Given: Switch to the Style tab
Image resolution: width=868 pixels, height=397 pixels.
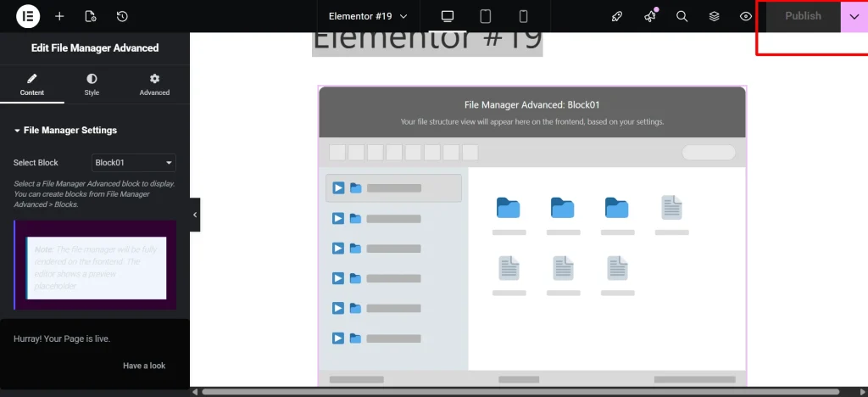Looking at the screenshot, I should click(x=92, y=86).
